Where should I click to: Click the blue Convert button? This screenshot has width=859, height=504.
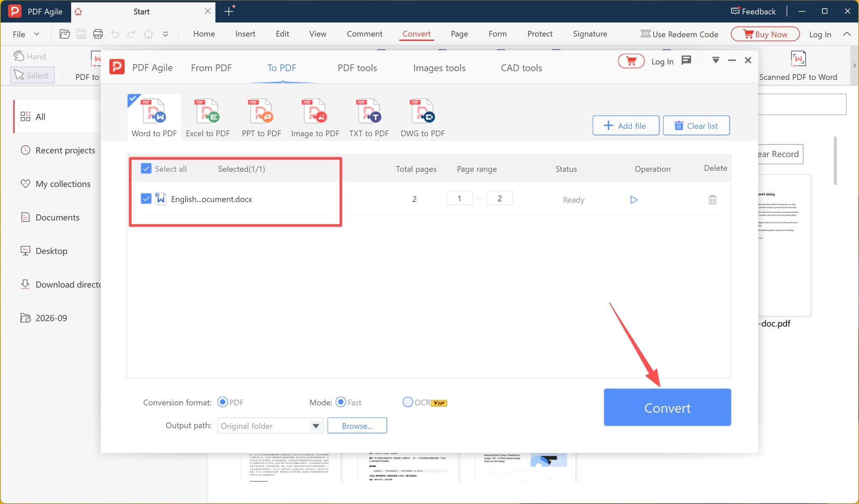[667, 407]
